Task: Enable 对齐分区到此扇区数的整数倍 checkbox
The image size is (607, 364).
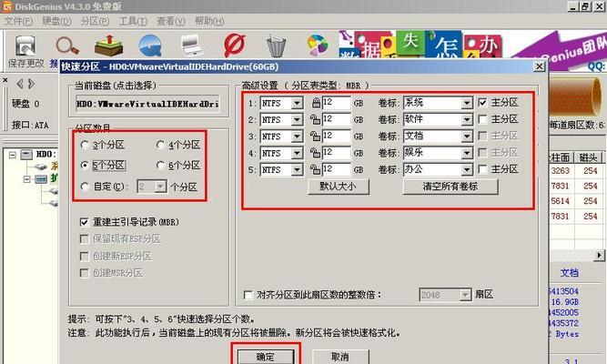Action: (x=248, y=295)
